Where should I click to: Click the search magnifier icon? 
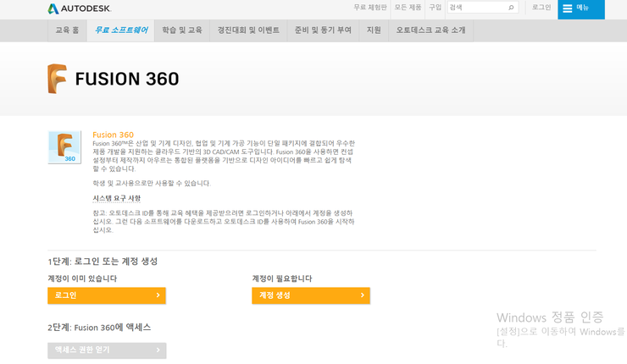(x=511, y=8)
